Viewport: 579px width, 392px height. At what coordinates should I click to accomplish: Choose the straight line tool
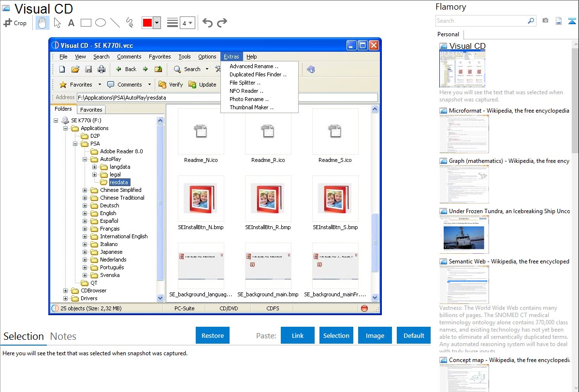[115, 23]
